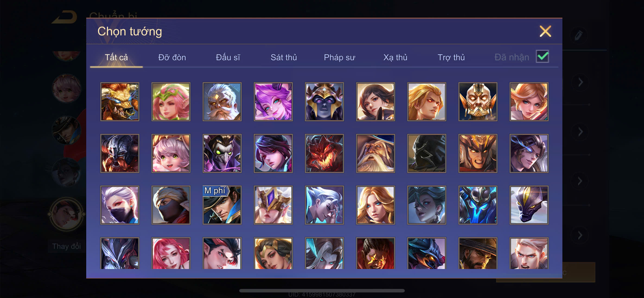Toggle the Đã nhận checkbox
Viewport: 644px width, 298px height.
pyautogui.click(x=542, y=56)
